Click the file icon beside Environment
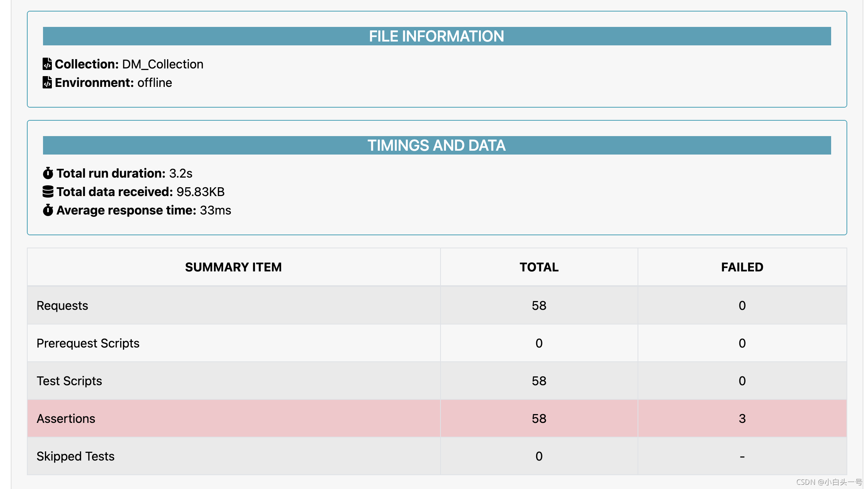This screenshot has width=868, height=489. point(47,82)
